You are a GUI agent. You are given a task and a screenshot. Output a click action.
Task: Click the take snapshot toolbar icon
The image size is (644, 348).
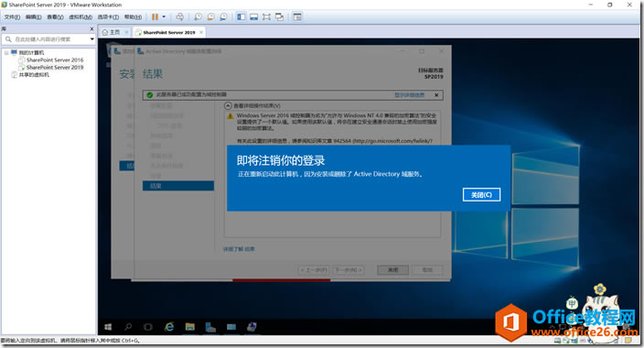click(x=198, y=16)
